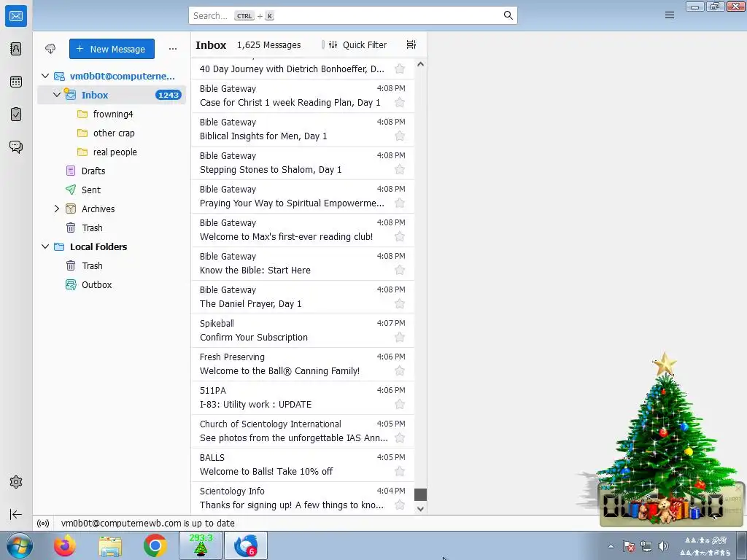Collapse the vm0b0t account tree

click(45, 76)
